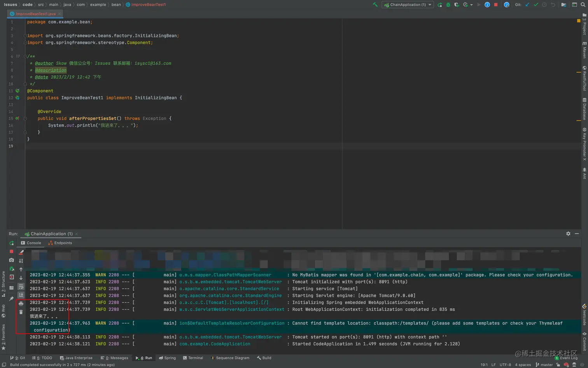Open Search Everywhere magnifier icon
This screenshot has width=588, height=368.
coord(583,5)
